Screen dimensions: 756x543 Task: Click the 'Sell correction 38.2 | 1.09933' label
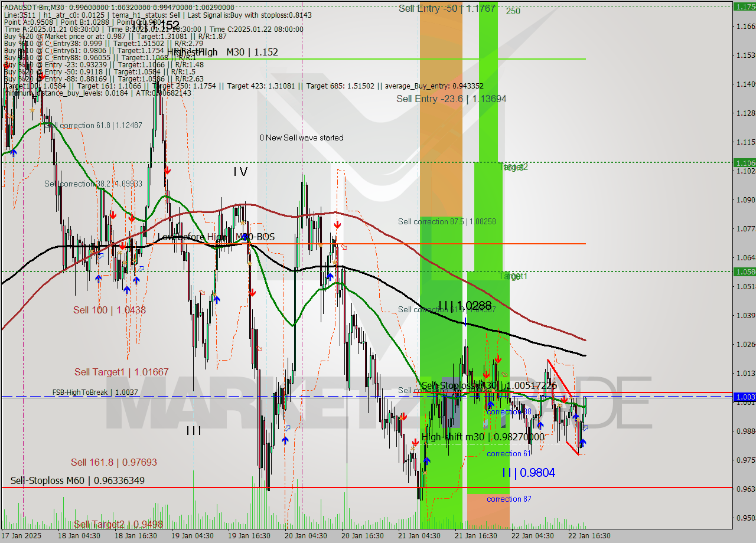click(x=93, y=184)
